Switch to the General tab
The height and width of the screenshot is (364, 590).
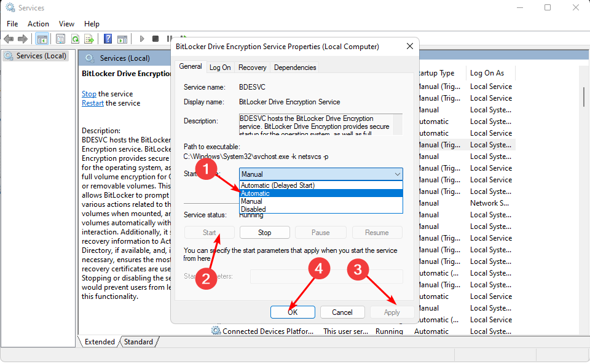coord(191,66)
